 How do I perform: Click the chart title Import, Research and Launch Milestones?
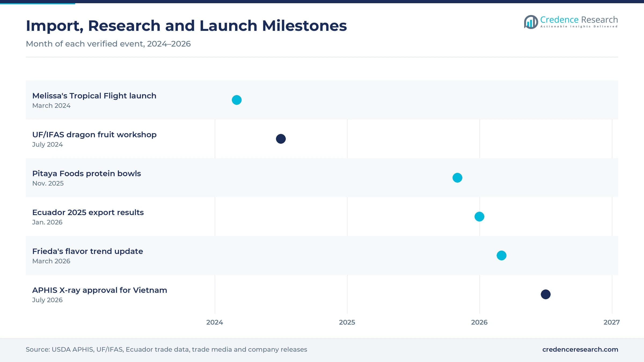tap(186, 26)
